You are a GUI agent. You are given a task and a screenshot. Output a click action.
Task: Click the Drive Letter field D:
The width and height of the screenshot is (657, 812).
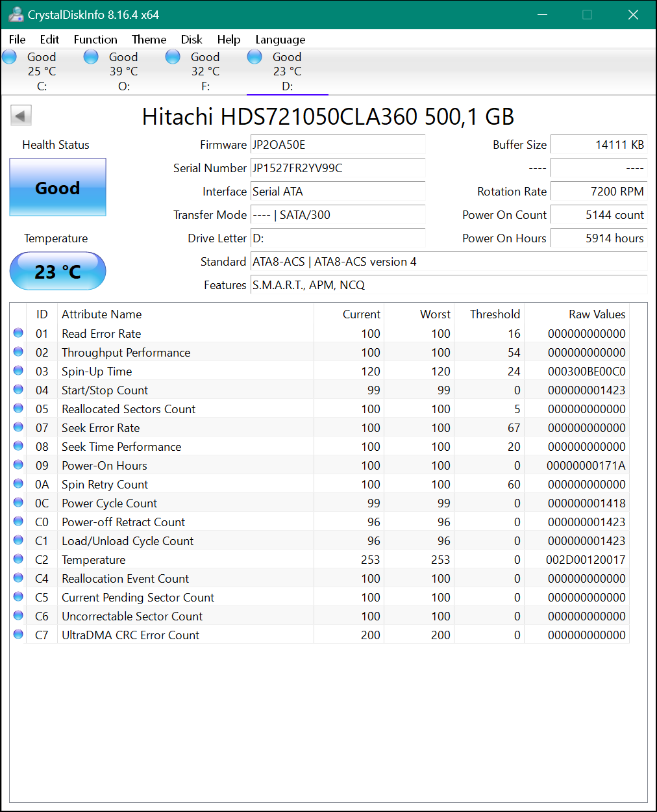tap(338, 238)
